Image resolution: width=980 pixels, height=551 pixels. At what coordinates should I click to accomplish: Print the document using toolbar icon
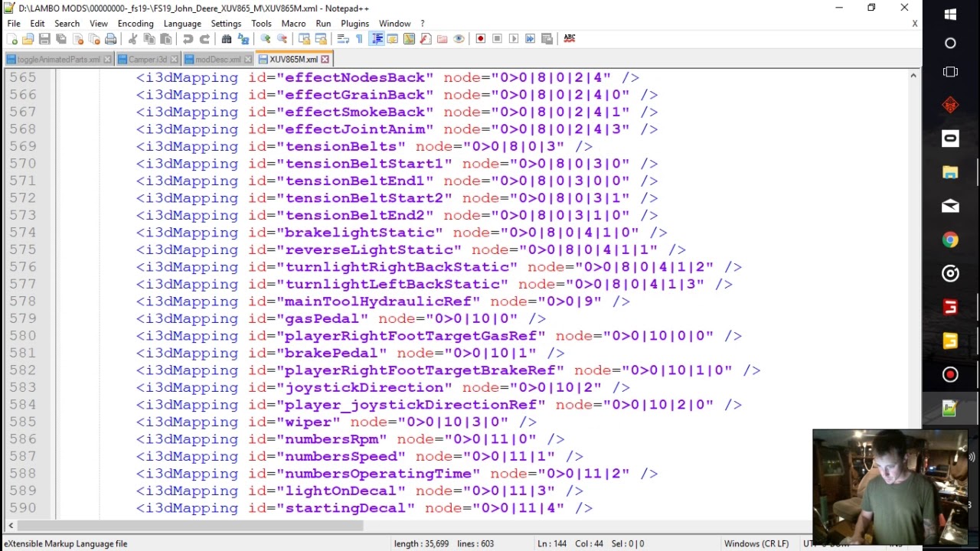pos(110,38)
